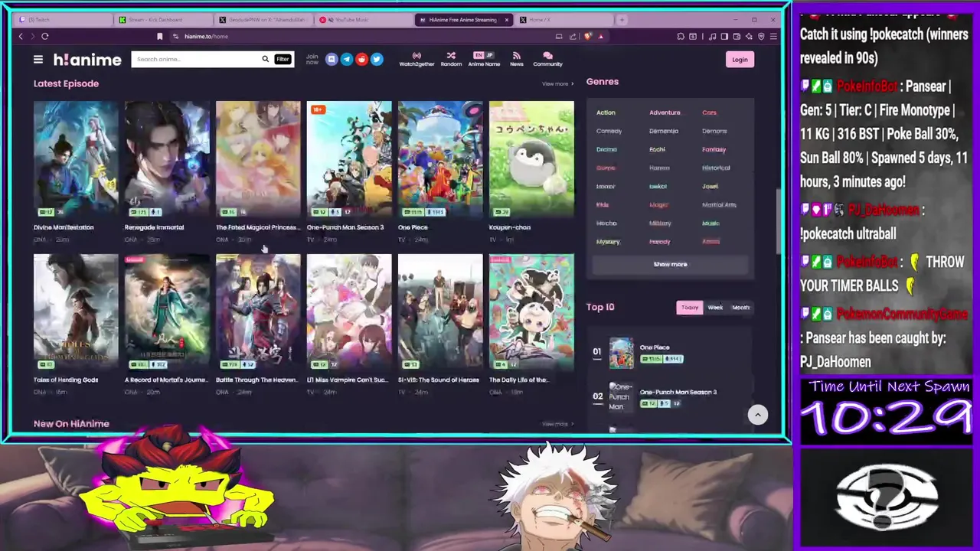Viewport: 980px width, 551px height.
Task: Open The Fated Magical Princess poster
Action: tap(258, 158)
